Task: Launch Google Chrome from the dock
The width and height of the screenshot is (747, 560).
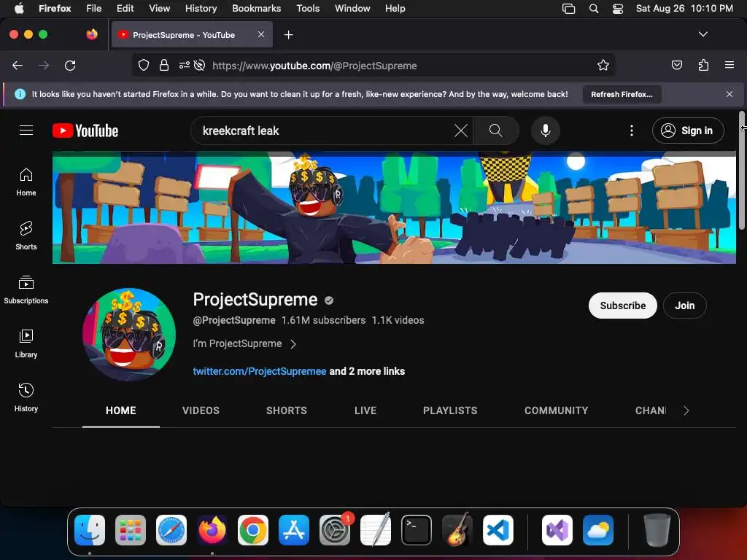Action: coord(253,530)
